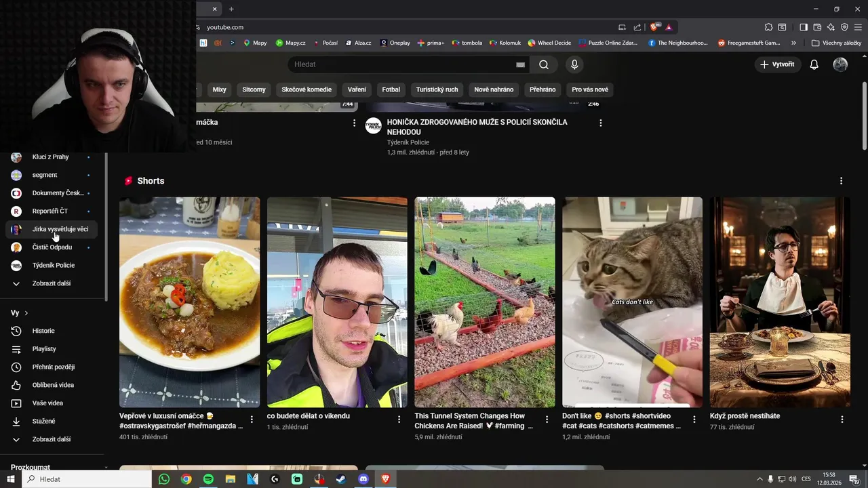Open Vaše videa in the sidebar
Screen dimensions: 868x488
53,403
